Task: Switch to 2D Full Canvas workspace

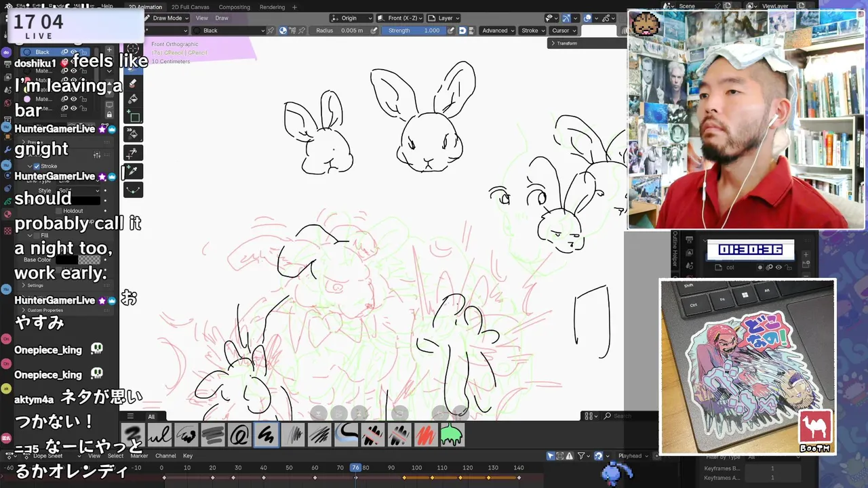Action: click(191, 7)
